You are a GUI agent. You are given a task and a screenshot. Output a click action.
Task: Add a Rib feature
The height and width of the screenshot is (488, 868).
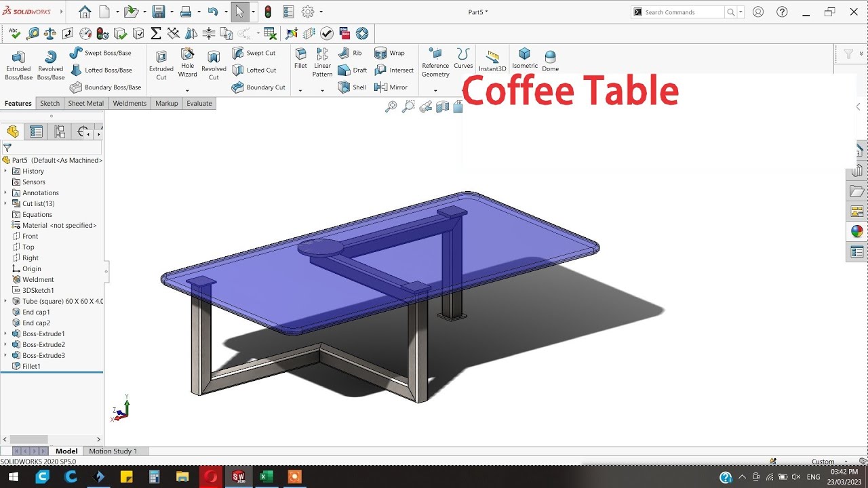coord(350,53)
